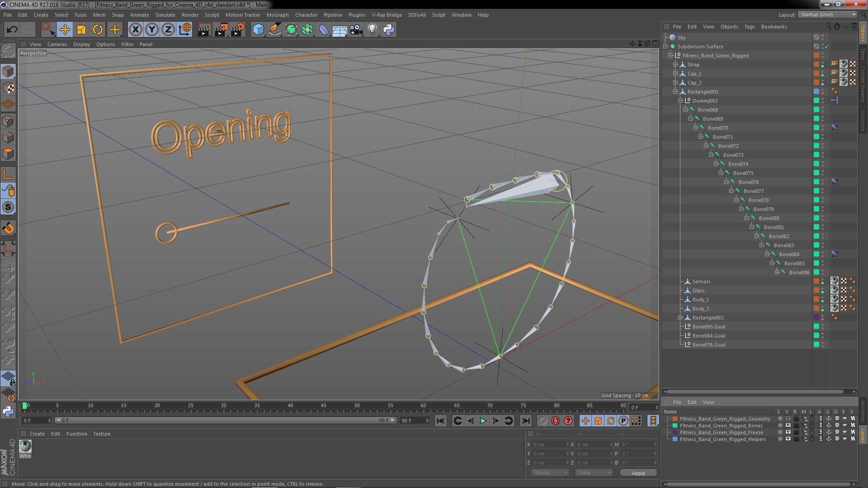
Task: Play the animation forward
Action: 483,421
